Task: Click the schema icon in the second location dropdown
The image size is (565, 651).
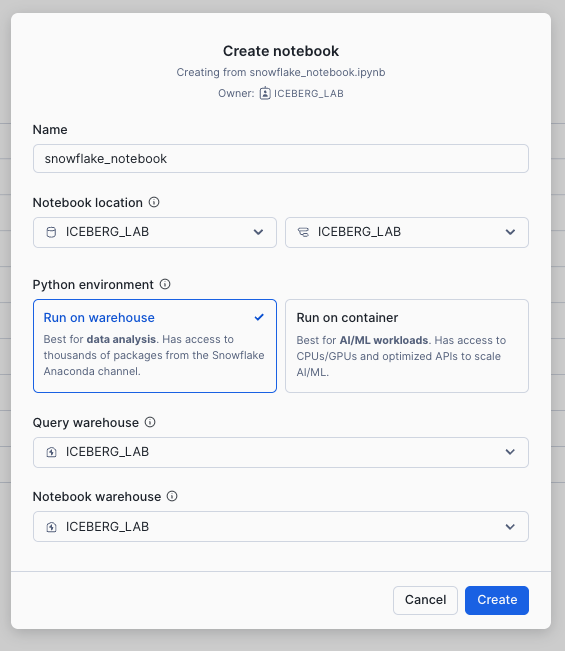Action: point(303,232)
